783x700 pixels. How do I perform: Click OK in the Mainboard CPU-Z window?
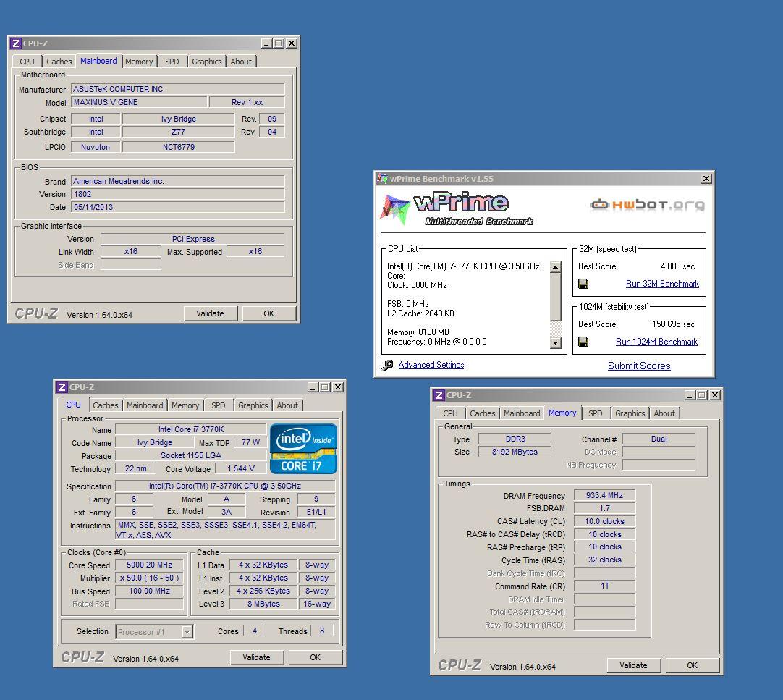coord(268,313)
